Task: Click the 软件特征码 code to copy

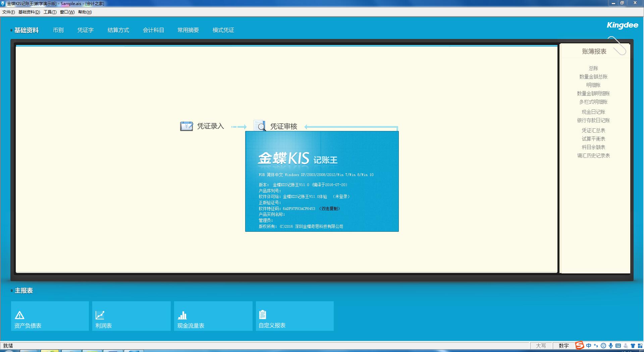Action: 299,209
